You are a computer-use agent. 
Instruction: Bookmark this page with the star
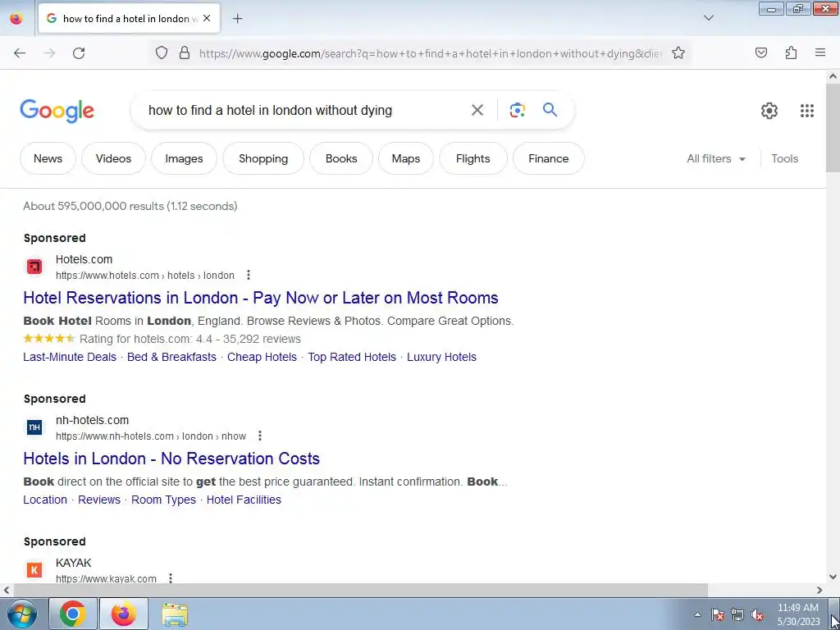pos(678,53)
